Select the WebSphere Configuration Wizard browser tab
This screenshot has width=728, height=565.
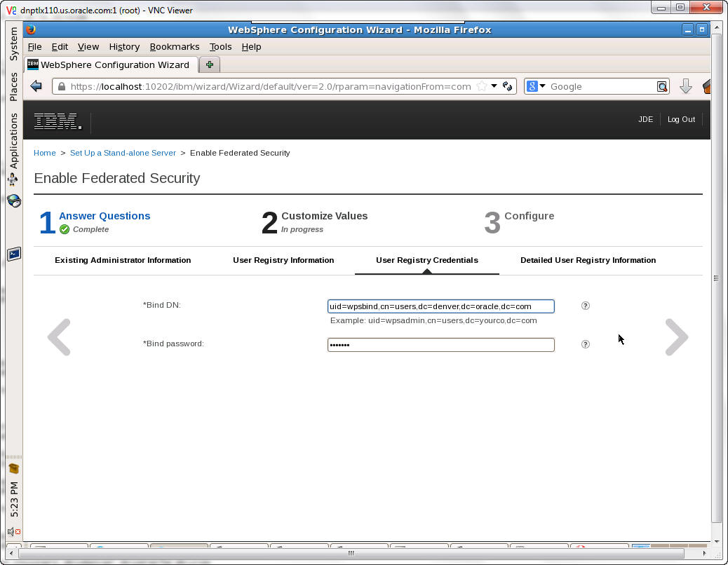click(112, 64)
